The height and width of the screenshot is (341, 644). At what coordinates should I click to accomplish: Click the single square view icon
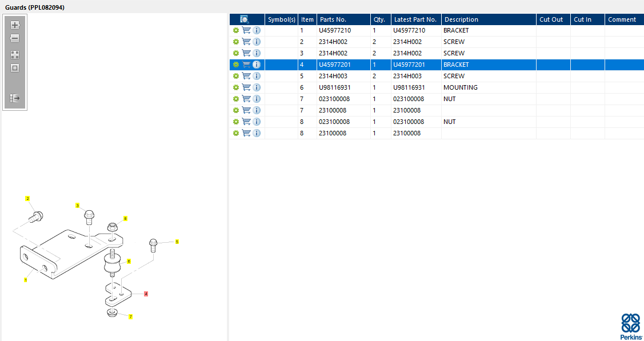pos(15,68)
